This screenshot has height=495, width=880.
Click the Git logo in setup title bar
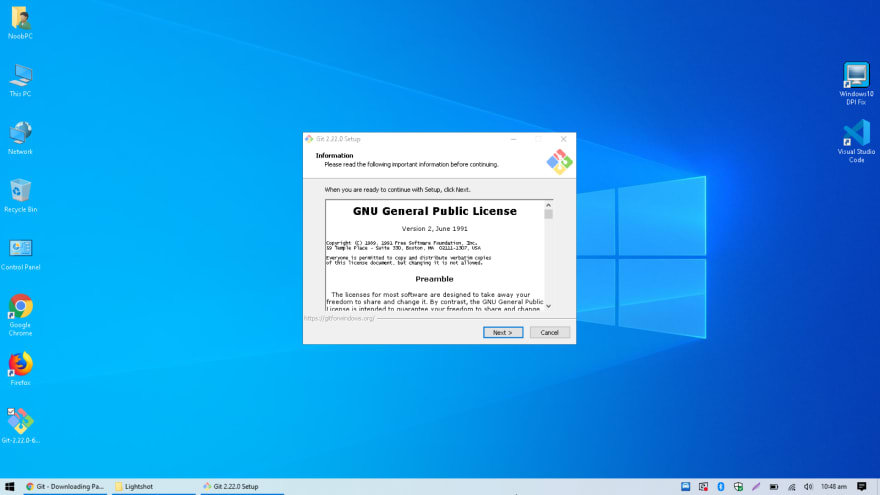click(x=309, y=139)
